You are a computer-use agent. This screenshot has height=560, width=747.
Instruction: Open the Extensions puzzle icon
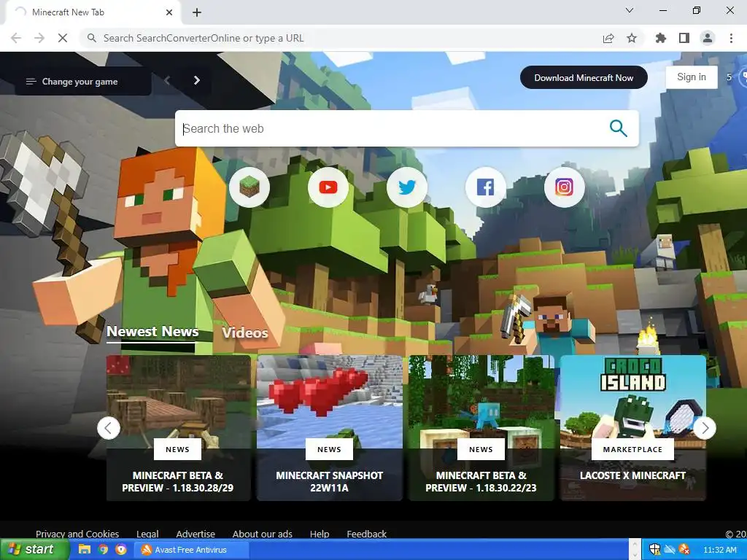[661, 38]
